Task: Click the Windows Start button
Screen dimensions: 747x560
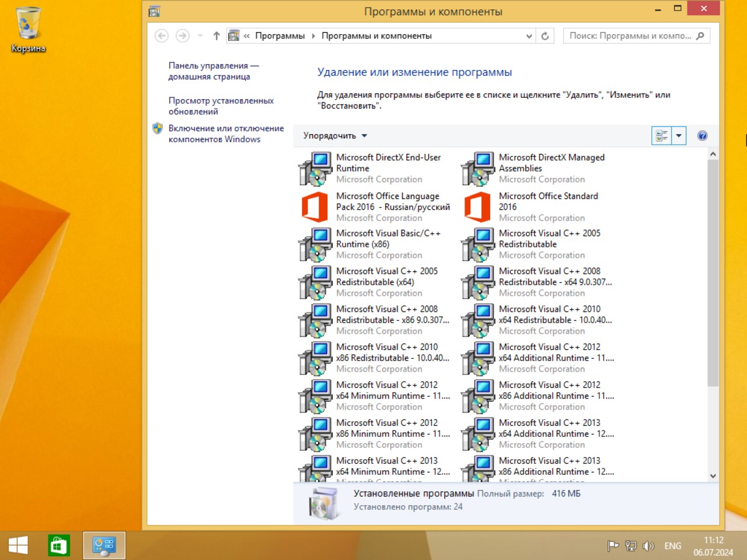Action: point(18,546)
